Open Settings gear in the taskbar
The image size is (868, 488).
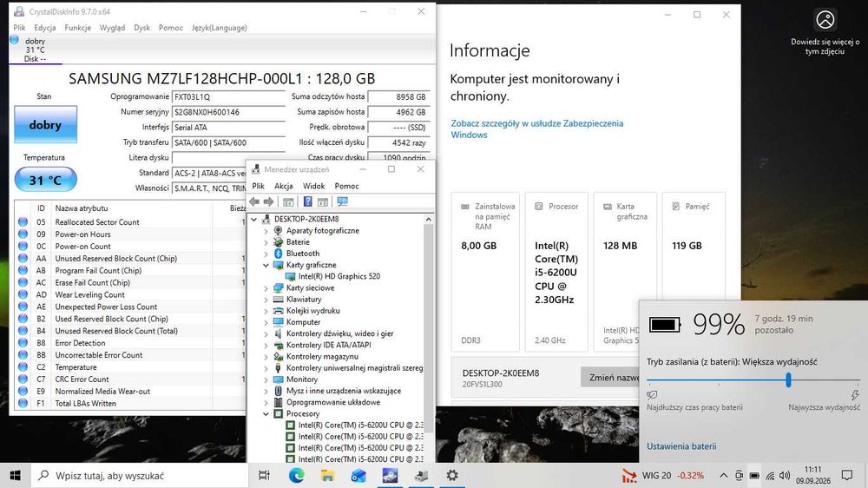pyautogui.click(x=452, y=475)
